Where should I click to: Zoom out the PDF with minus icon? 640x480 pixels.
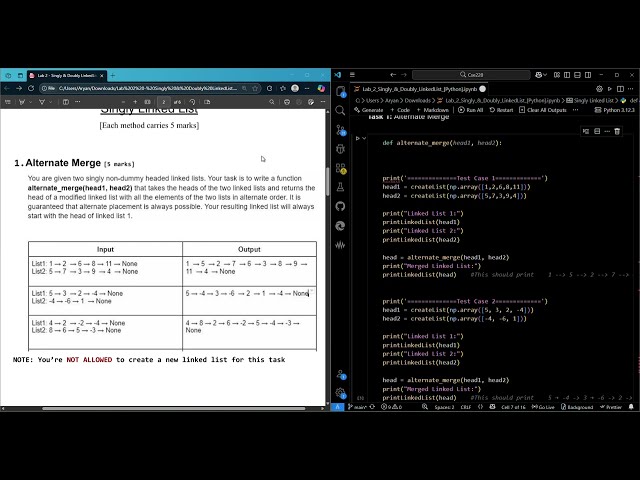pos(123,102)
